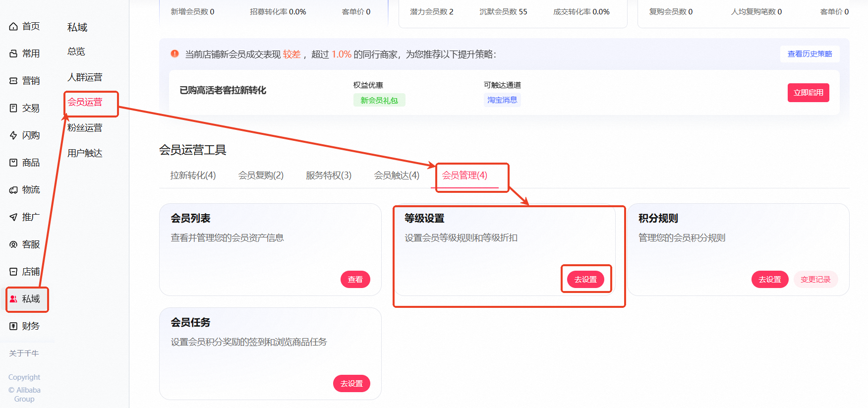The height and width of the screenshot is (408, 868).
Task: Click the 财务 finance icon
Action: (13, 326)
